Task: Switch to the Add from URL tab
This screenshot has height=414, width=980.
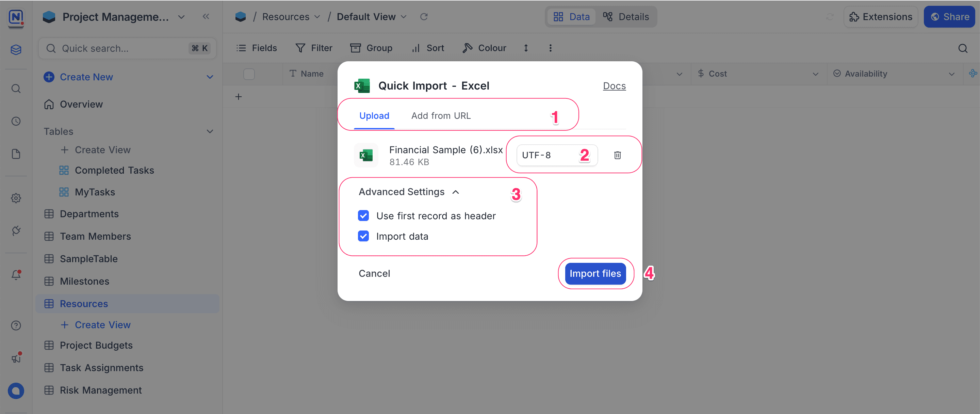Action: 441,115
